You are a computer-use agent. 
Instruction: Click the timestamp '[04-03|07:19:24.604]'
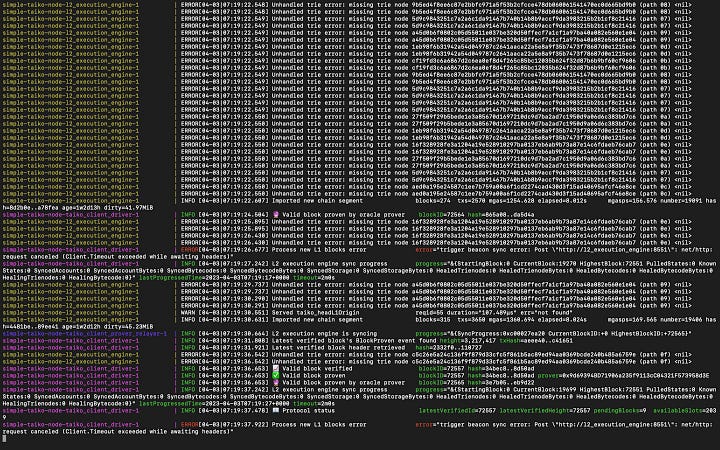pyautogui.click(x=233, y=214)
